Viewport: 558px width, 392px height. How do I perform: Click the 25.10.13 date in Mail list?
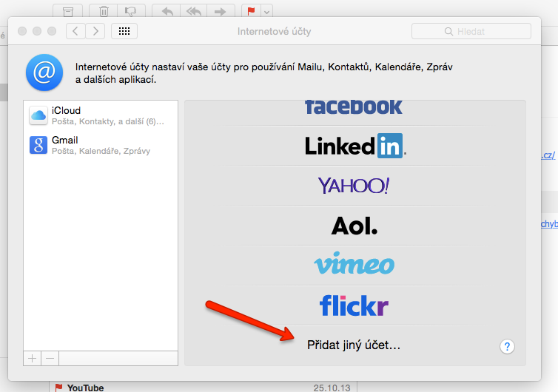(x=332, y=388)
